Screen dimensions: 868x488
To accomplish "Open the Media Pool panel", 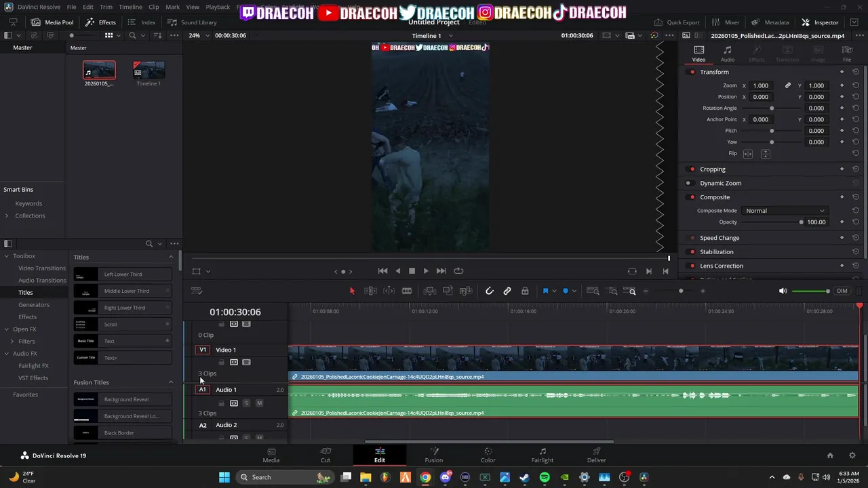I will 52,22.
